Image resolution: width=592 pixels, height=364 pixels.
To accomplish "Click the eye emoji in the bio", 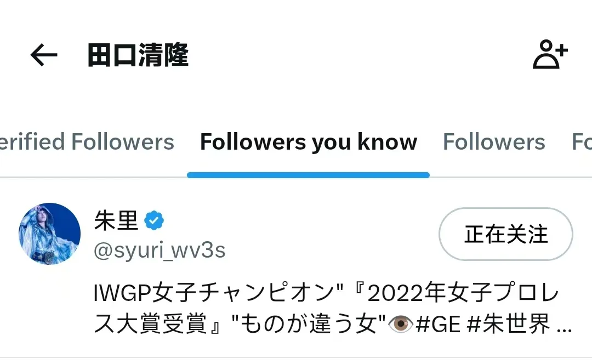I will 401,324.
